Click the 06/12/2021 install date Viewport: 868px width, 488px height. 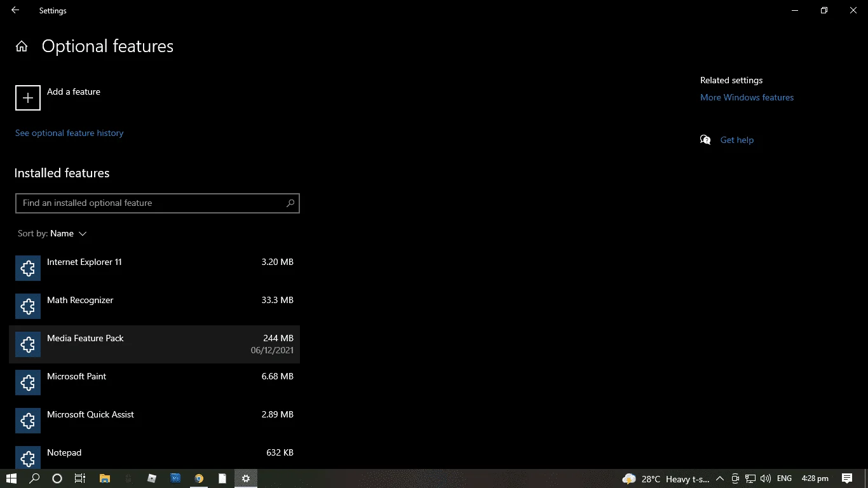(272, 350)
